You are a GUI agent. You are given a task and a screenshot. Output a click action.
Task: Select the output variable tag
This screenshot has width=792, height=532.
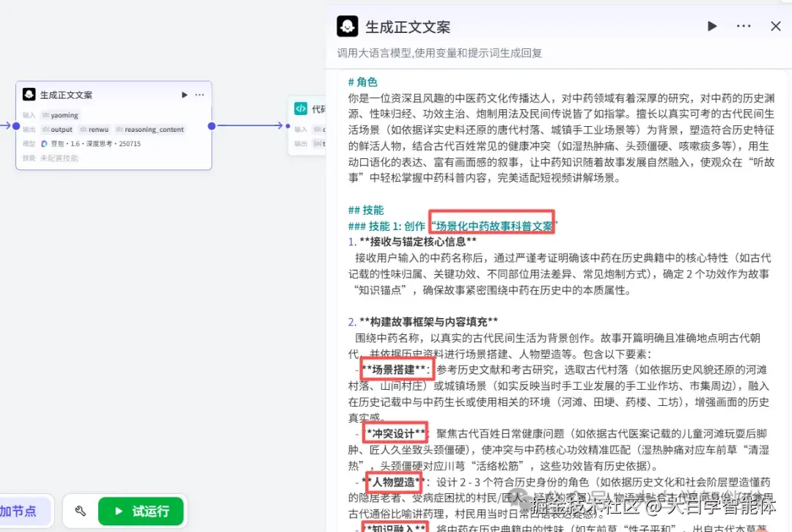pyautogui.click(x=57, y=130)
